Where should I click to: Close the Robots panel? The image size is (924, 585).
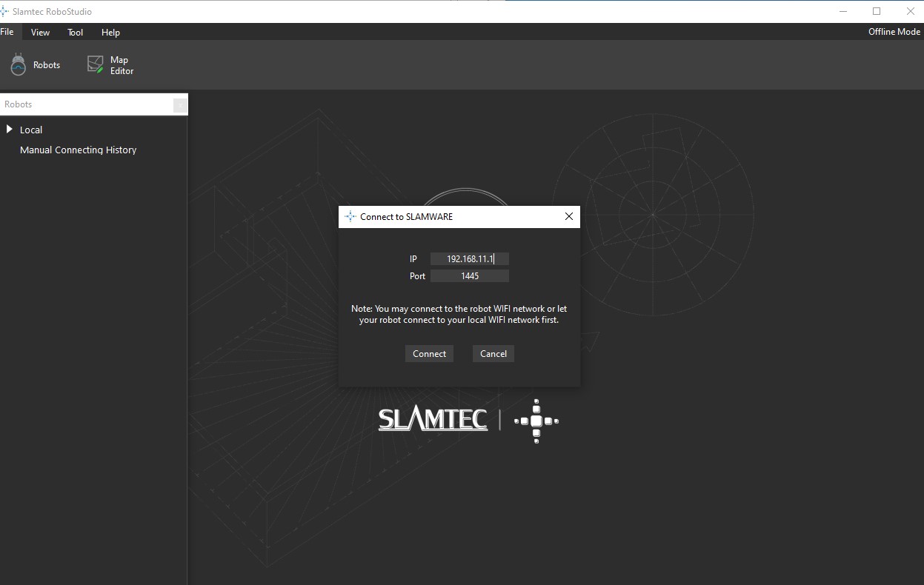pos(180,105)
